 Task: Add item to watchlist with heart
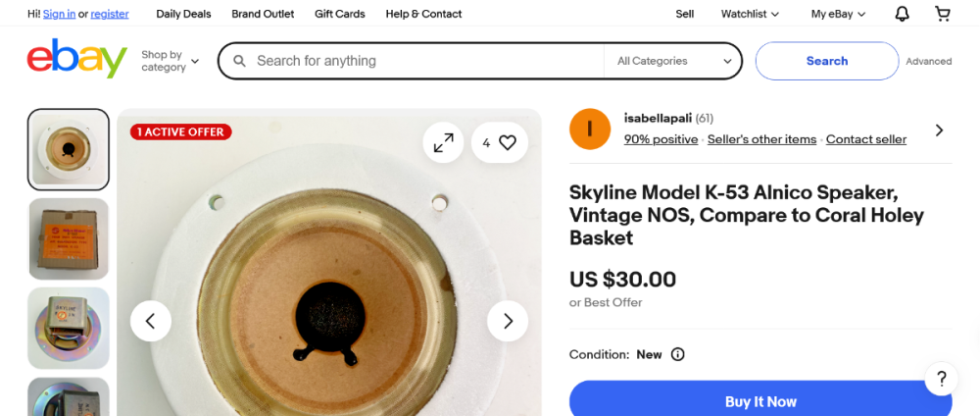pos(507,142)
